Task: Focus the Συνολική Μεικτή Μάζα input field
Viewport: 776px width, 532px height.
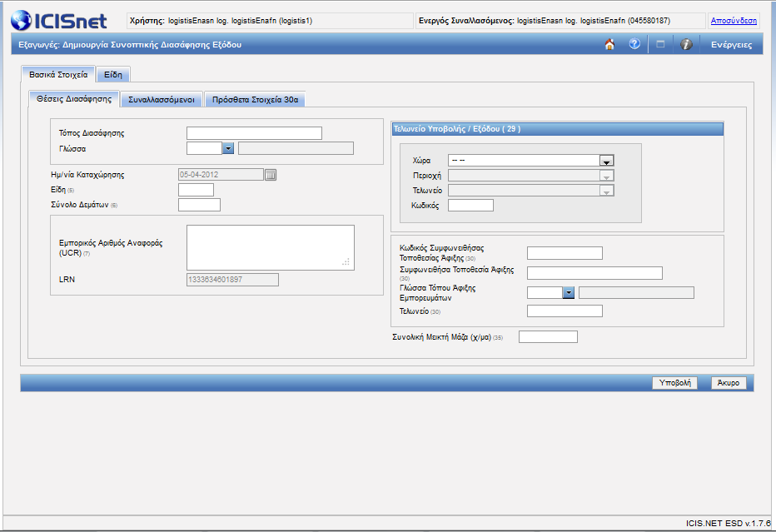Action: [548, 337]
